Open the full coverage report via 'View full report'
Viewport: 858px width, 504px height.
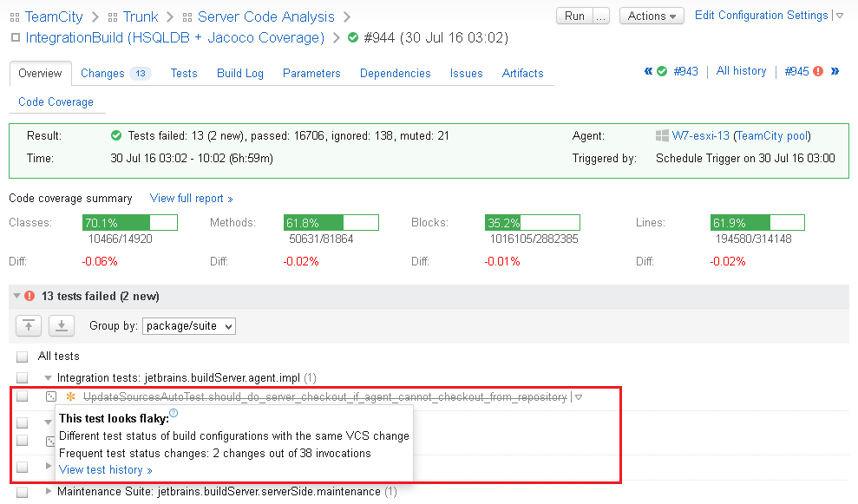pos(187,198)
